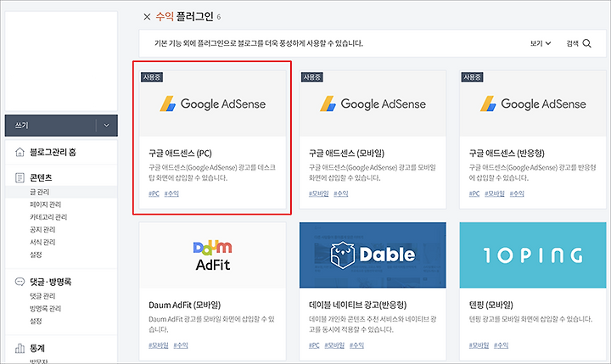Click #수익 tag on 구글 애드센스 (반응형) card
The image size is (611, 364).
[x=517, y=193]
